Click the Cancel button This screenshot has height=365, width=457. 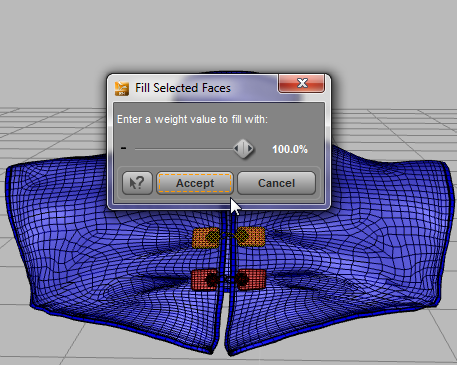coord(276,183)
